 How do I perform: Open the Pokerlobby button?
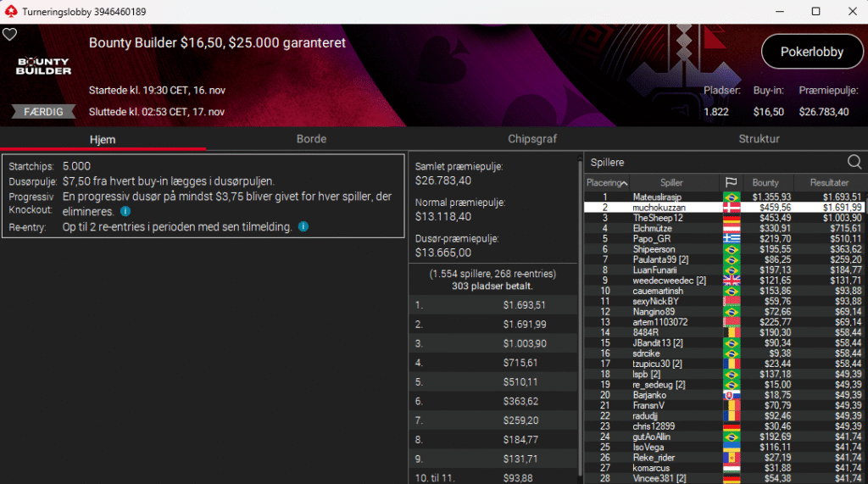(811, 52)
